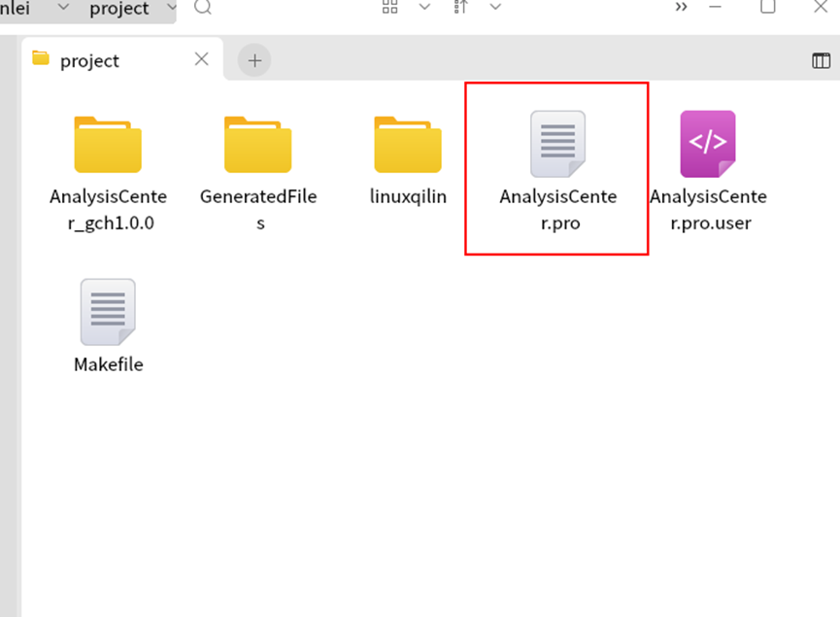This screenshot has height=617, width=840.
Task: Go to project in breadcrumb path
Action: point(118,8)
